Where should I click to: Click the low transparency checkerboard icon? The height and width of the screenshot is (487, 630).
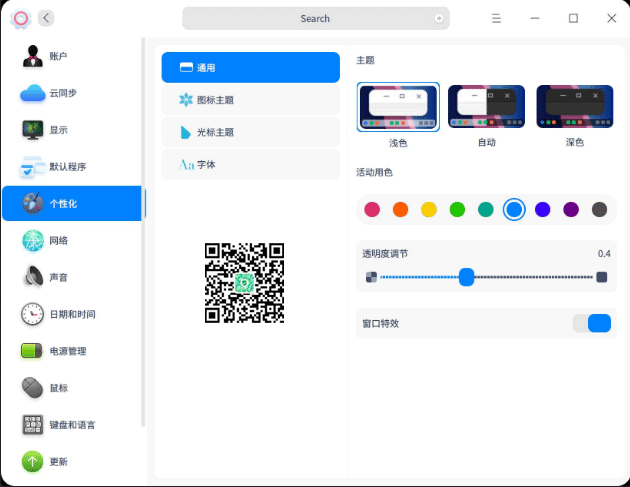point(371,277)
